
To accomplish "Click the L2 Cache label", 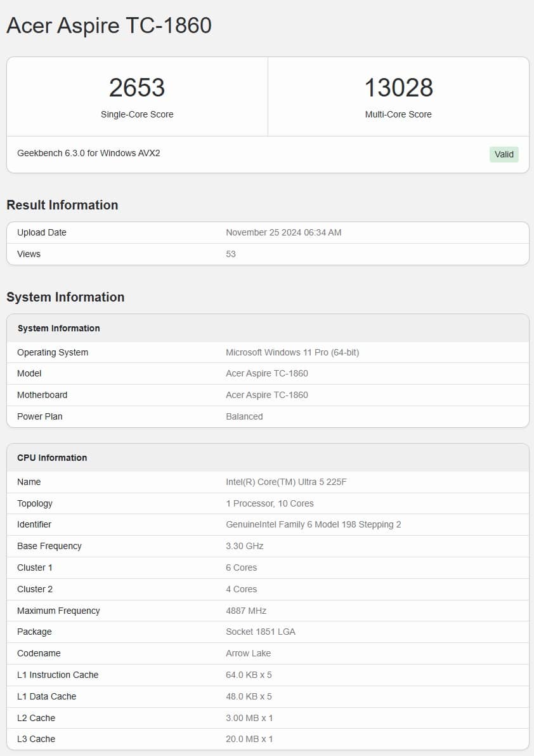I will [x=36, y=718].
